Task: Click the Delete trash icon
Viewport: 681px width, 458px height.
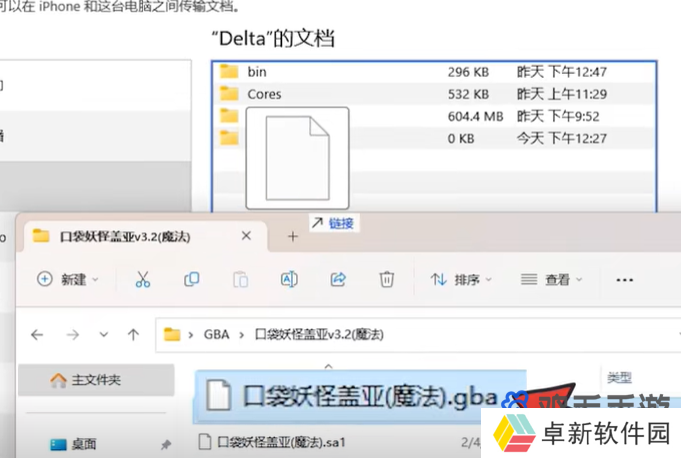Action: point(387,280)
